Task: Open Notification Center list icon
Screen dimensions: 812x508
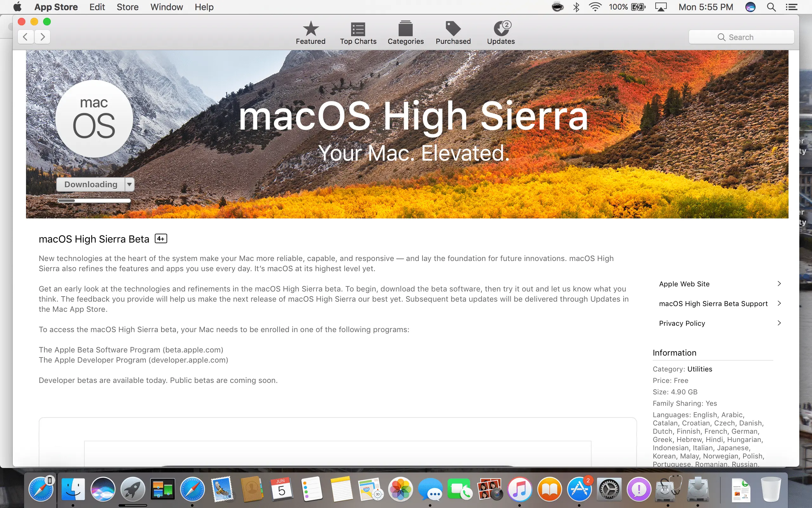Action: point(791,7)
